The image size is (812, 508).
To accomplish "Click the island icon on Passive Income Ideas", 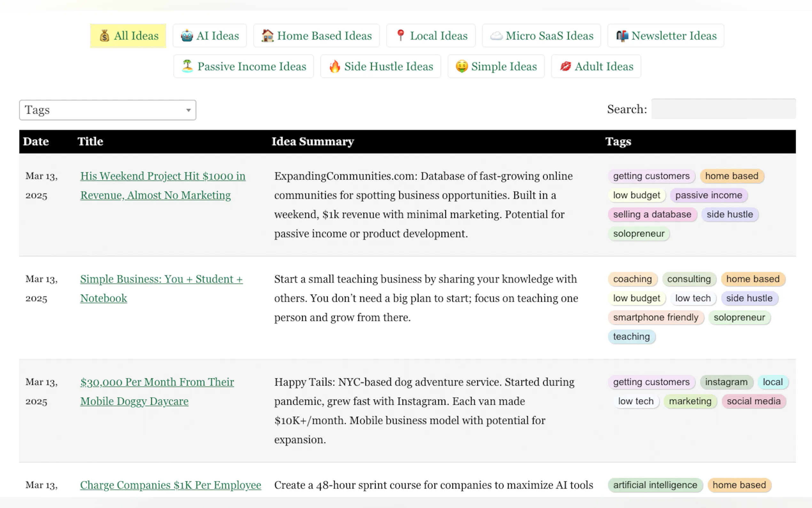I will tap(187, 66).
